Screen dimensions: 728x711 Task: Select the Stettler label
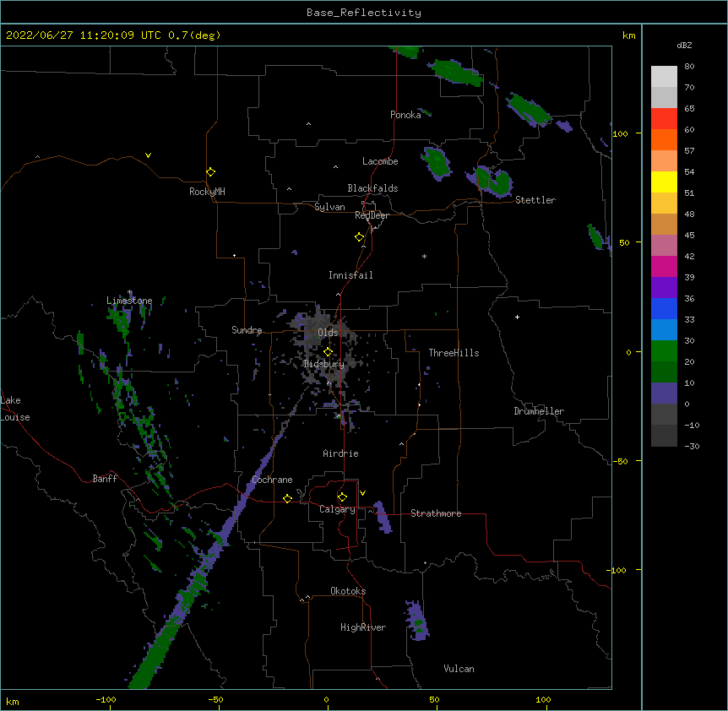(535, 200)
